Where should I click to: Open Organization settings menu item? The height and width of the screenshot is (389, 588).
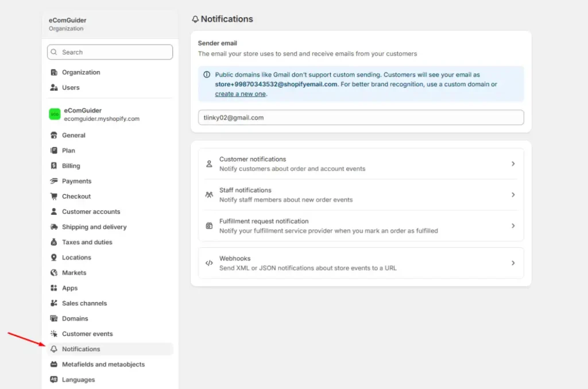pyautogui.click(x=110, y=72)
